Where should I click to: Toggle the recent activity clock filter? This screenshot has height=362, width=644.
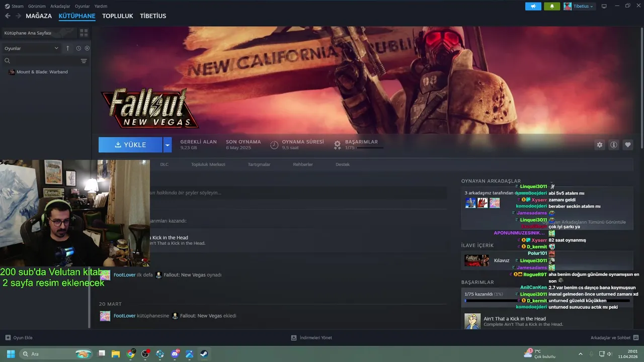click(78, 48)
